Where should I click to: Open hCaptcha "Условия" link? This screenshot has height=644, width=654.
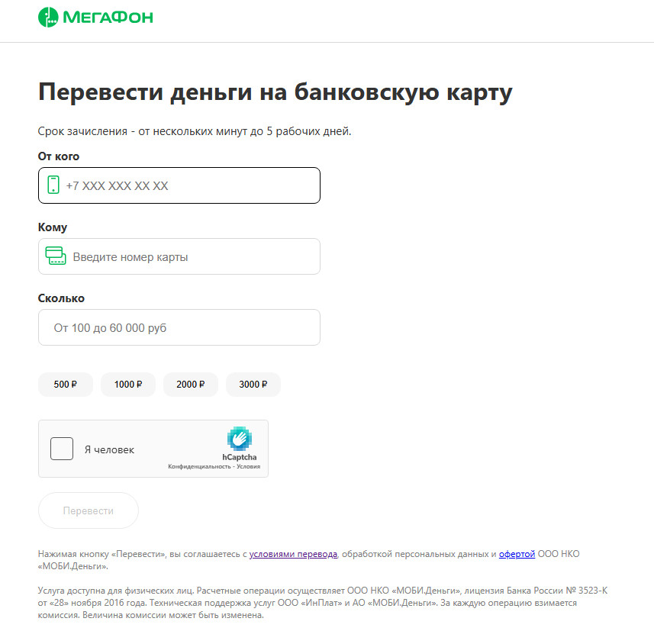(248, 466)
